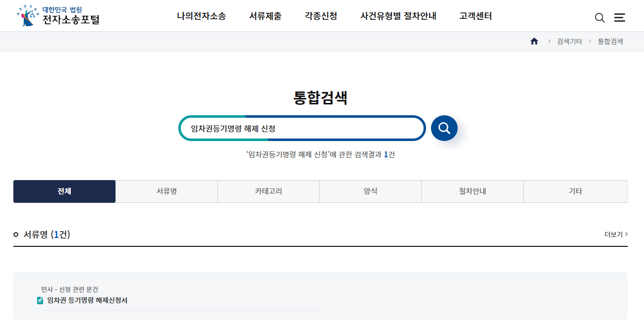
Task: Open the site search via the top magnifier icon
Action: coord(599,17)
